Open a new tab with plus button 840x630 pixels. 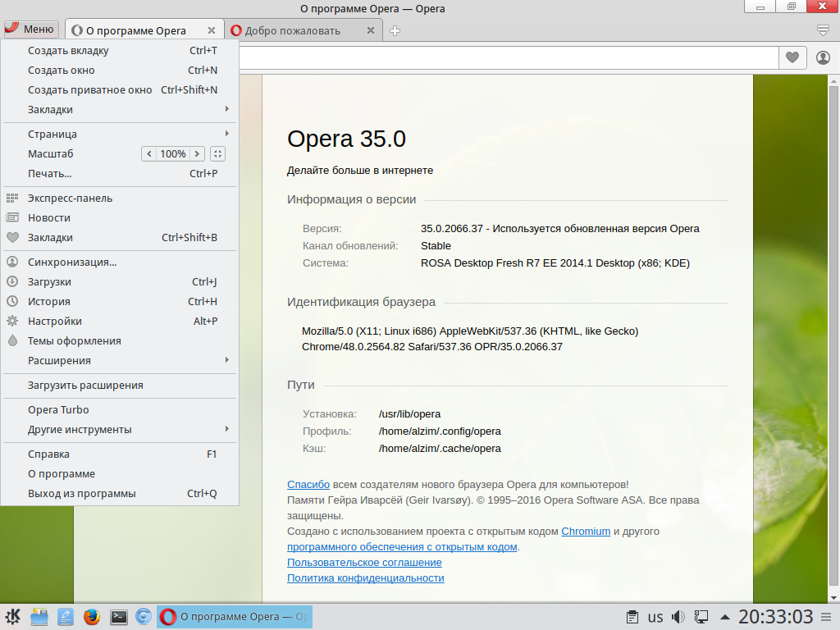pyautogui.click(x=395, y=30)
